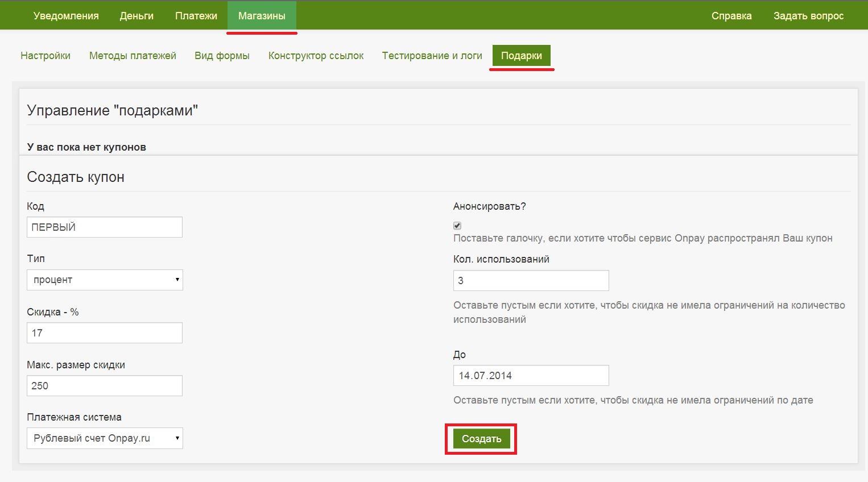The image size is (868, 482).
Task: Open the Платежи section
Action: point(196,16)
